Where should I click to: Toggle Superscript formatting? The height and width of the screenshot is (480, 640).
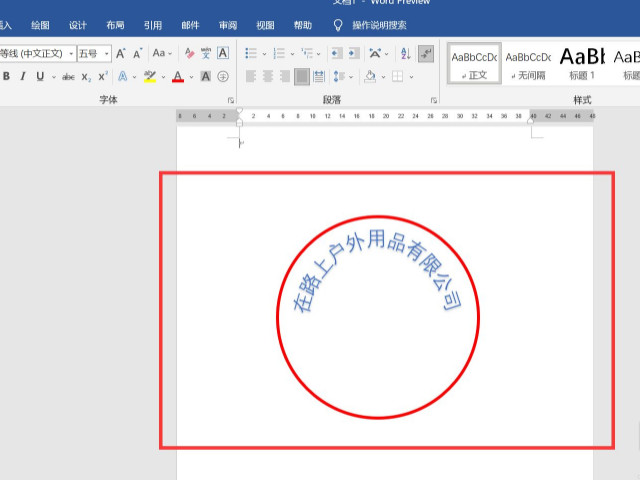103,76
